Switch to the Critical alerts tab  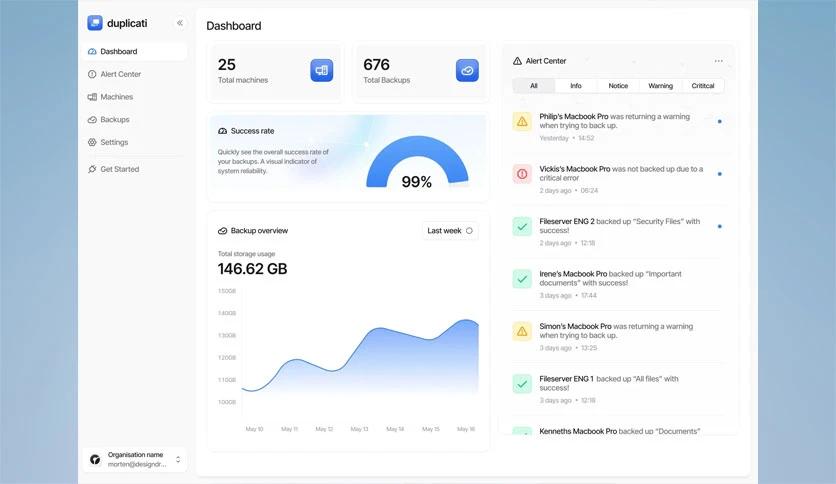click(x=703, y=86)
